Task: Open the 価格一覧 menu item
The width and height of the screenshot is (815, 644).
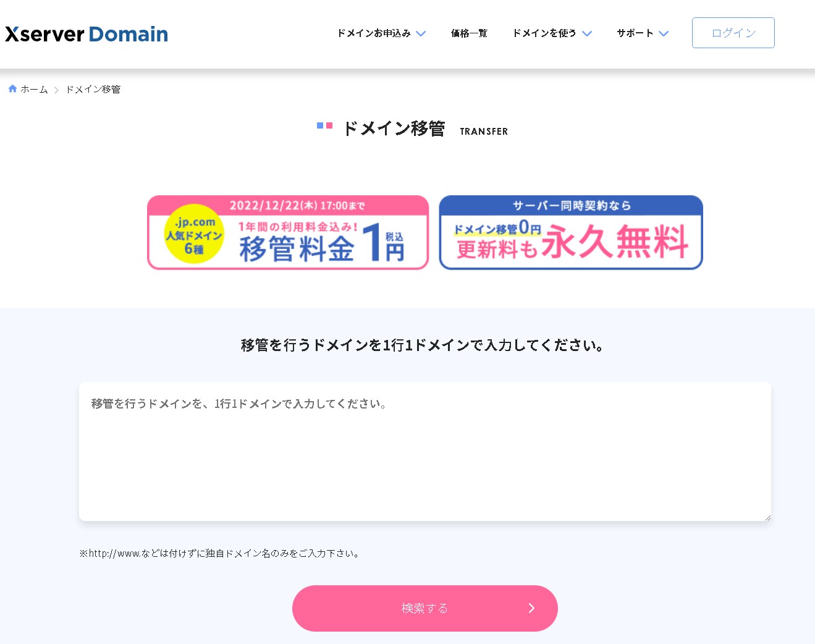Action: pos(469,33)
